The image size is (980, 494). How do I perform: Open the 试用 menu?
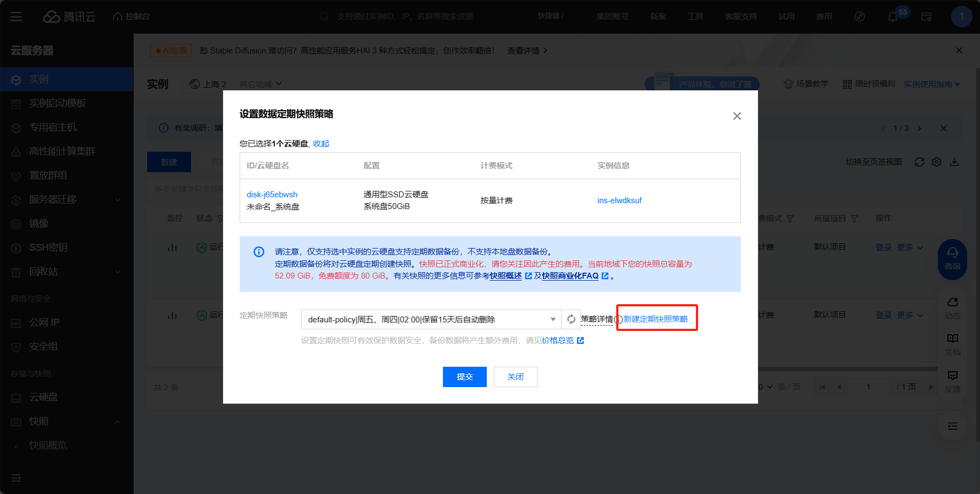pos(786,17)
